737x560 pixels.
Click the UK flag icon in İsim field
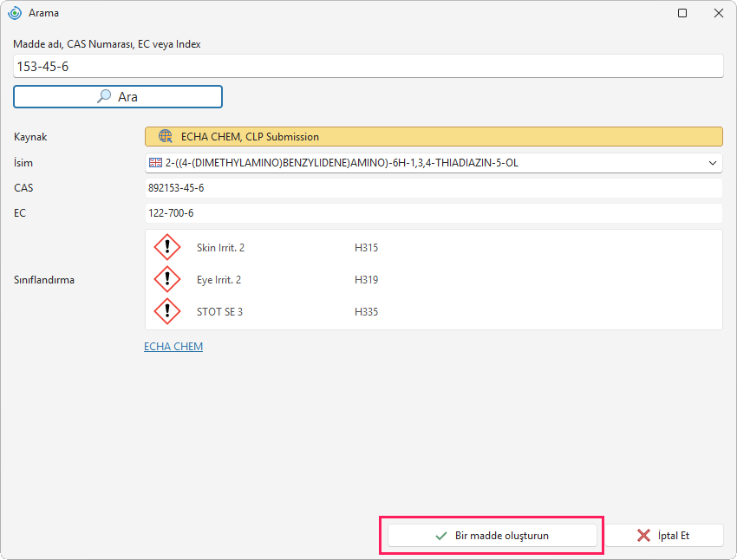point(155,163)
